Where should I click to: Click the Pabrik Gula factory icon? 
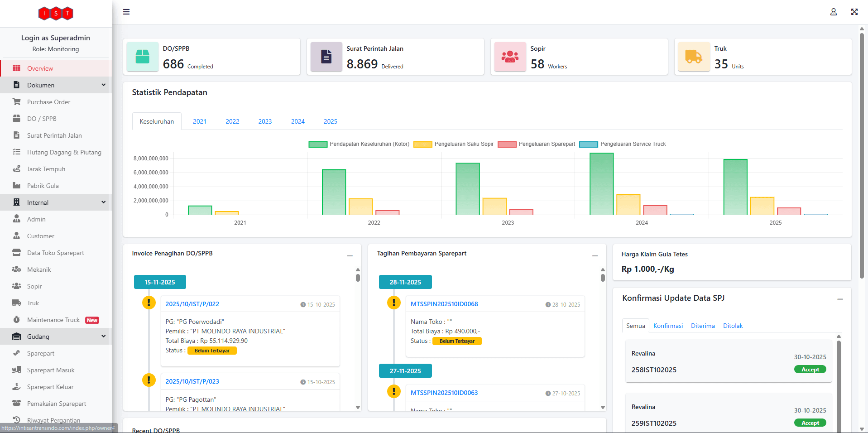pos(17,186)
